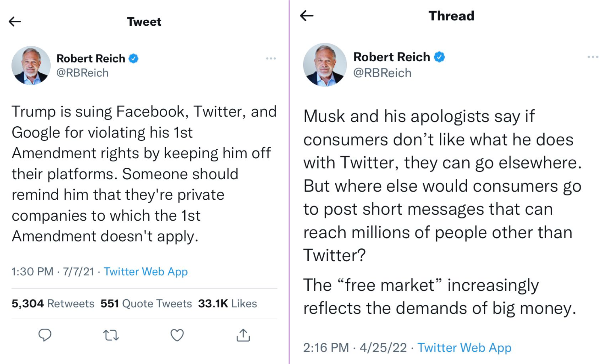The image size is (612, 364).
Task: View the 5,304 Retweets list
Action: [x=53, y=304]
